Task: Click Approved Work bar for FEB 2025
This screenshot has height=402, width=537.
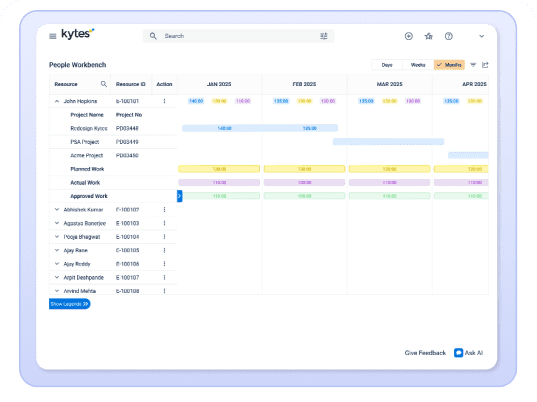Action: point(304,196)
